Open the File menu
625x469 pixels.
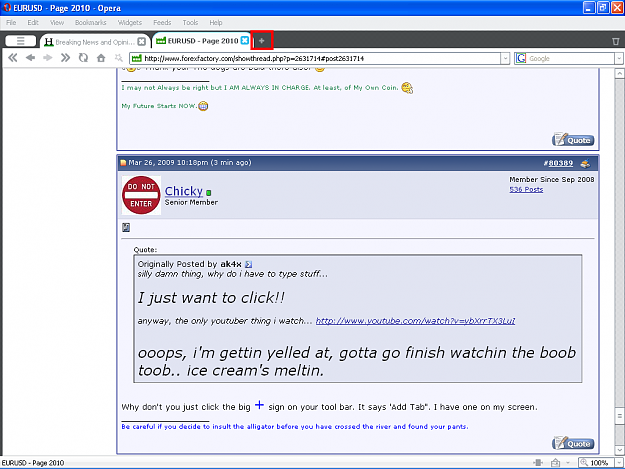(11, 22)
